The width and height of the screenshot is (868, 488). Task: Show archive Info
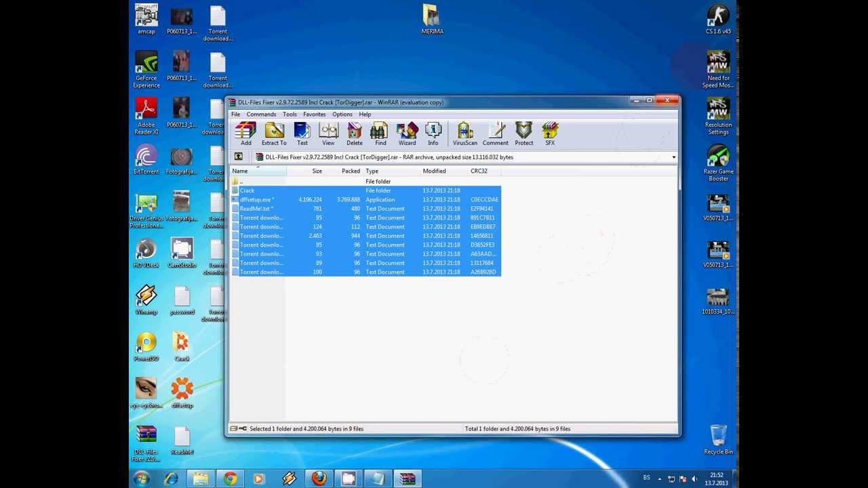pyautogui.click(x=433, y=134)
